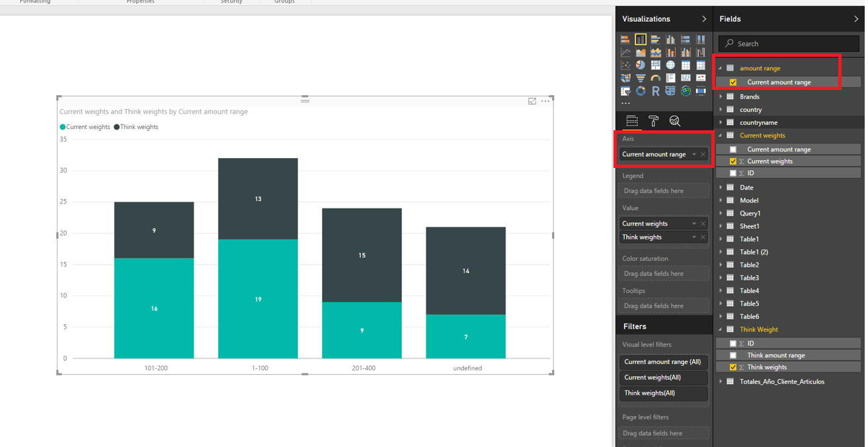
Task: Choose the R script visual
Action: pyautogui.click(x=656, y=91)
